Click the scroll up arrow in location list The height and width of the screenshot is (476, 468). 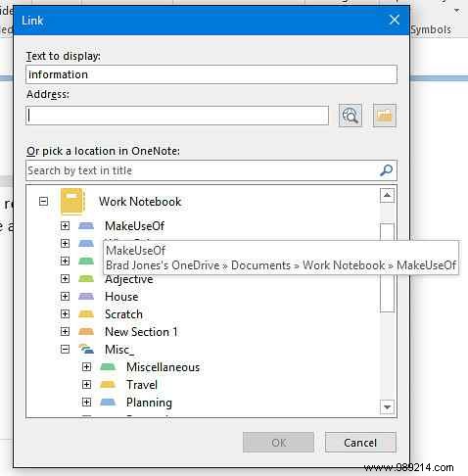pos(387,195)
